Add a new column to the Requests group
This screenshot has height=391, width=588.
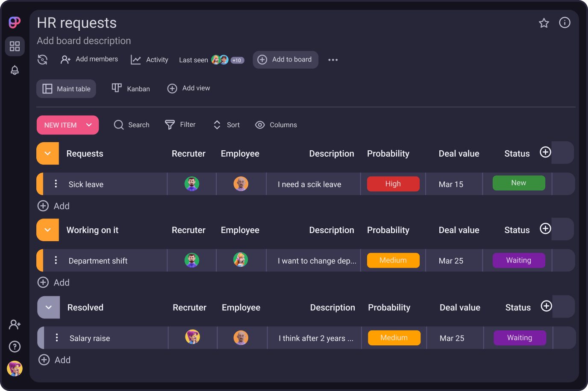[545, 152]
